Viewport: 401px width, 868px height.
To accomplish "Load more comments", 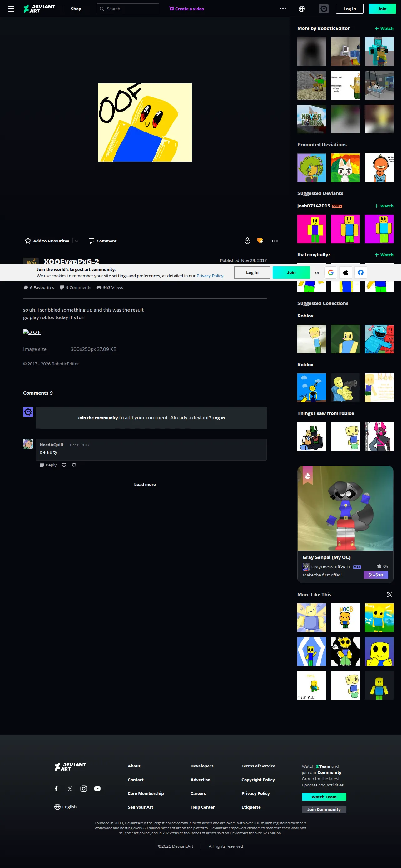I will 145,485.
